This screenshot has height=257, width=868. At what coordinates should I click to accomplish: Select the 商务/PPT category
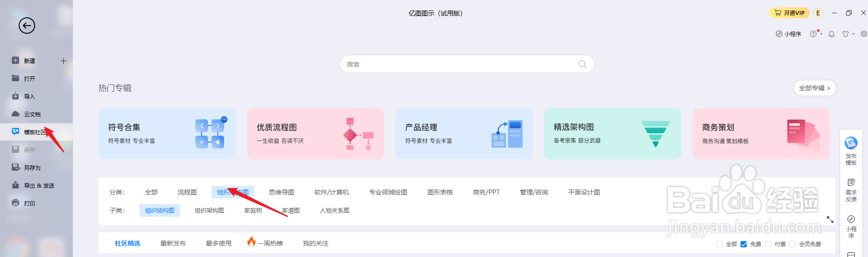(486, 192)
